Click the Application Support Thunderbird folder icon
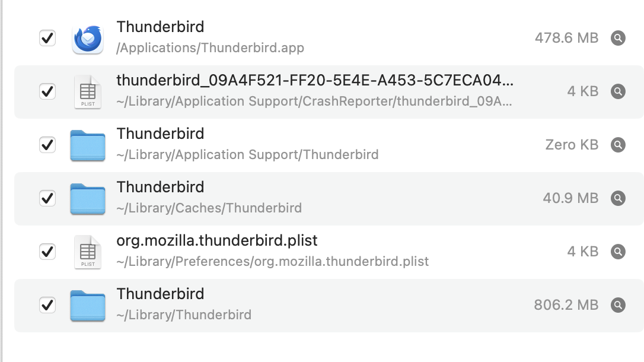 point(88,145)
